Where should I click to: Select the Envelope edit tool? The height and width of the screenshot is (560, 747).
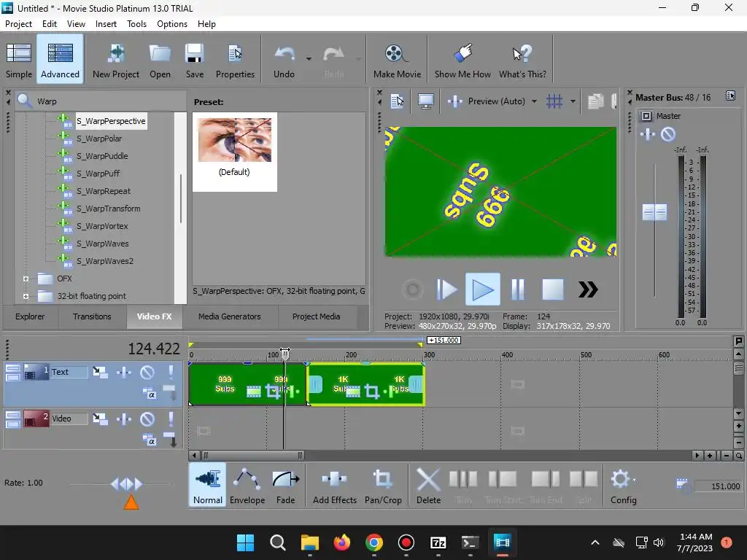[x=247, y=486]
